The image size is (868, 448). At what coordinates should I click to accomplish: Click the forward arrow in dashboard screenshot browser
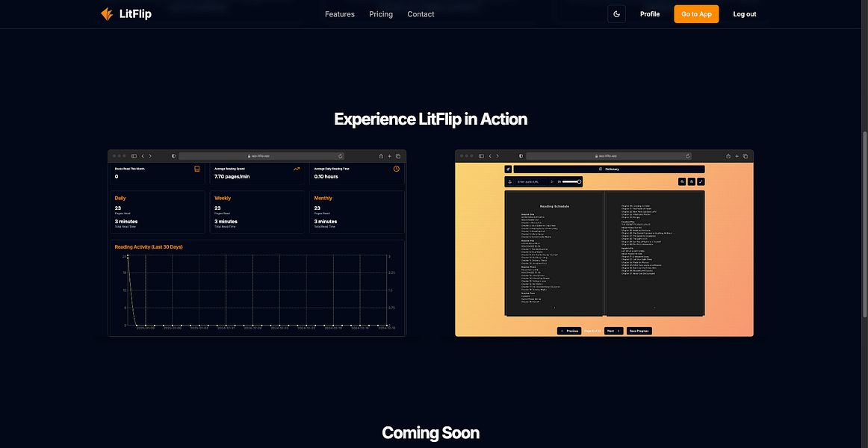click(x=149, y=156)
